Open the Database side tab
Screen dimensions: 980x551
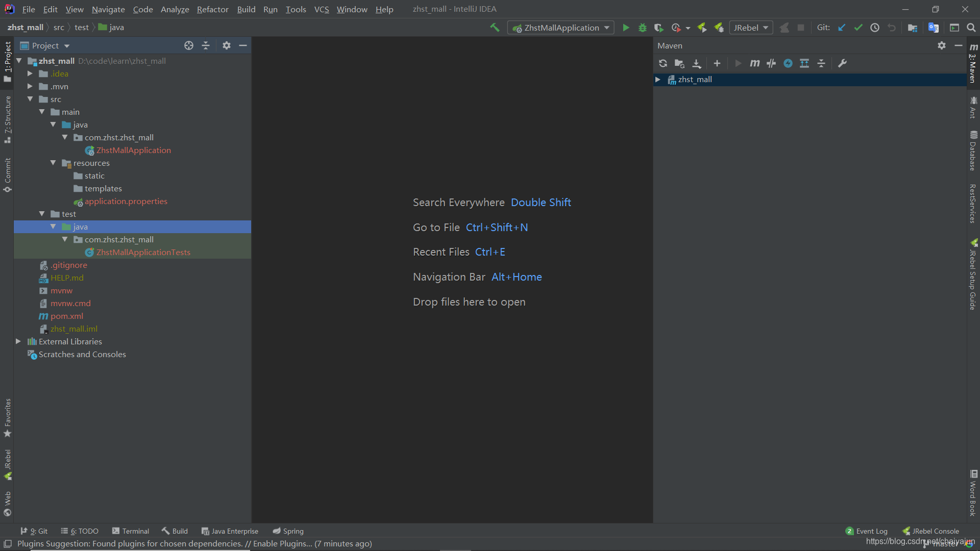(973, 151)
